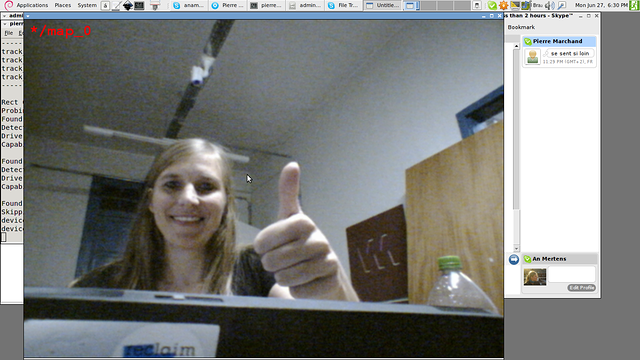Maximize the Skype chat window

click(x=589, y=16)
